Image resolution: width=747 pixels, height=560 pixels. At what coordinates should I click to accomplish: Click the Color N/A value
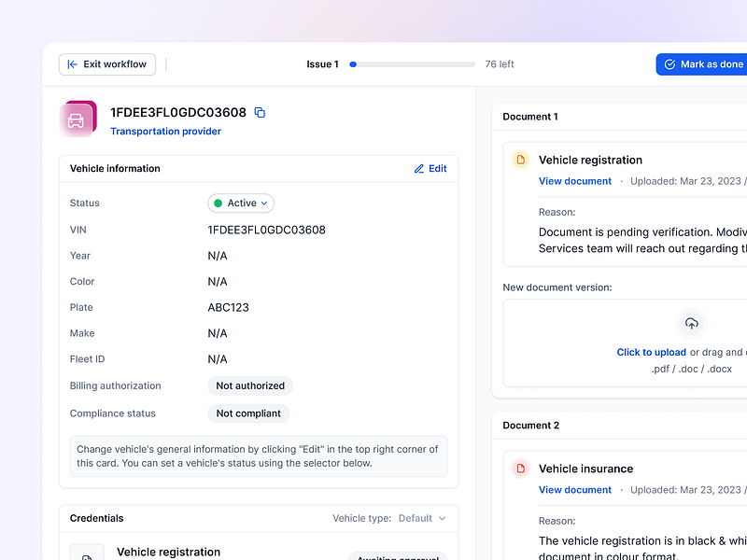[218, 282]
